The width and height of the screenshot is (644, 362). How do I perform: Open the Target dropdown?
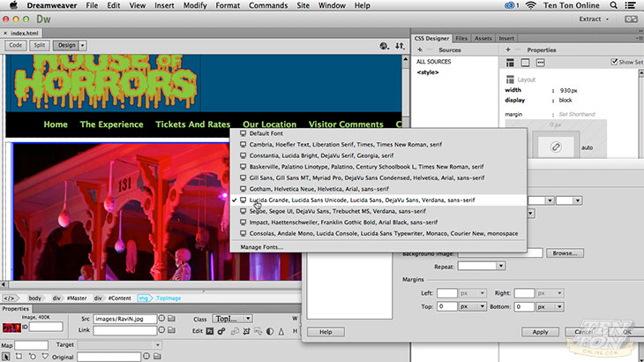[119, 344]
